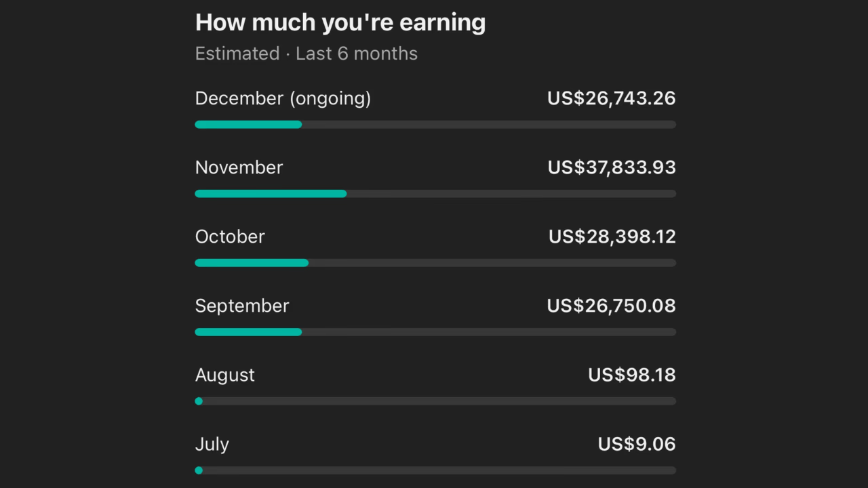The width and height of the screenshot is (868, 488).
Task: Choose the September month label
Action: pyautogui.click(x=242, y=306)
